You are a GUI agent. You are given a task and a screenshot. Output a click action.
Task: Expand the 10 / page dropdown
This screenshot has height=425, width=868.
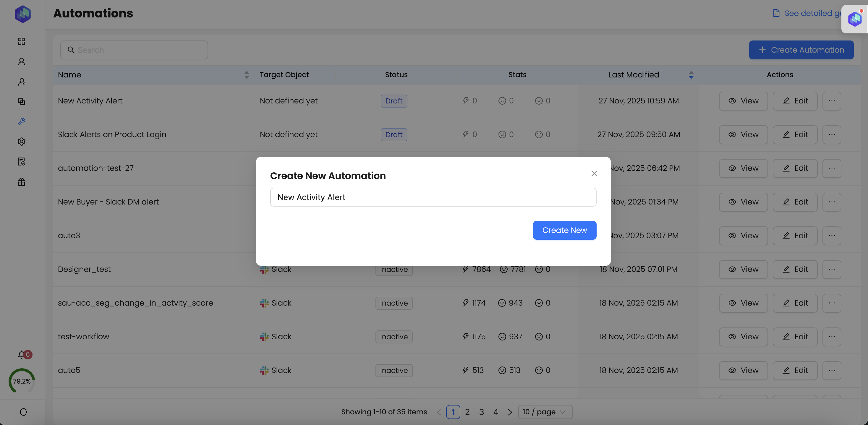[x=545, y=412]
